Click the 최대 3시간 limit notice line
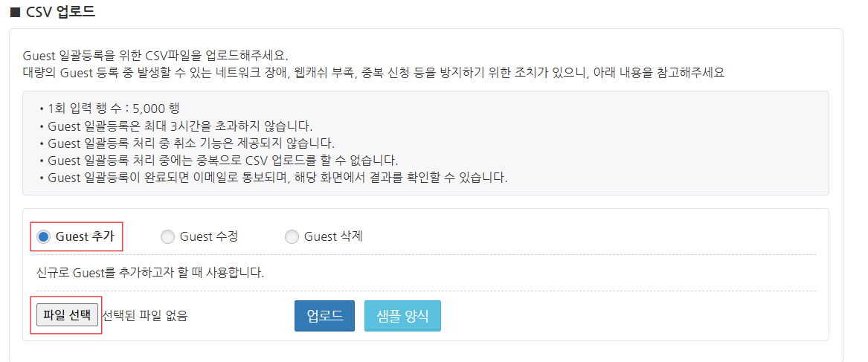 coord(176,126)
